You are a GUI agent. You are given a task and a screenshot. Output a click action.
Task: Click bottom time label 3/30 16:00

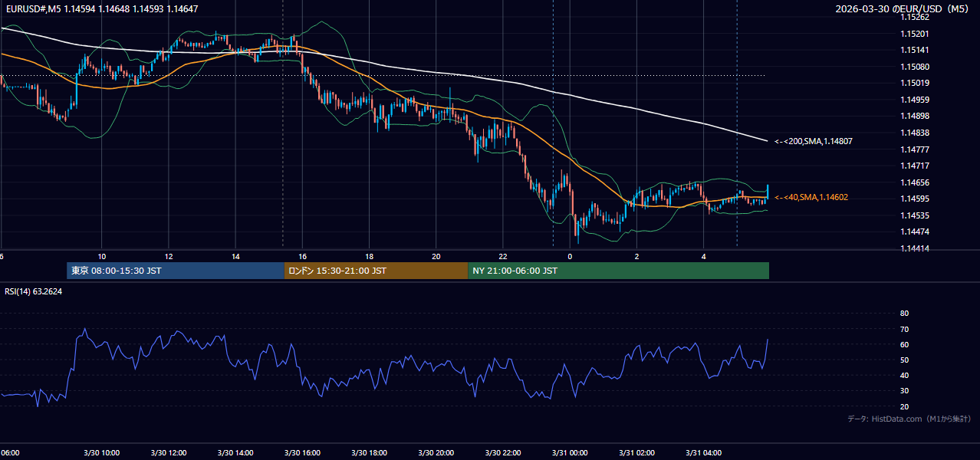(x=302, y=452)
